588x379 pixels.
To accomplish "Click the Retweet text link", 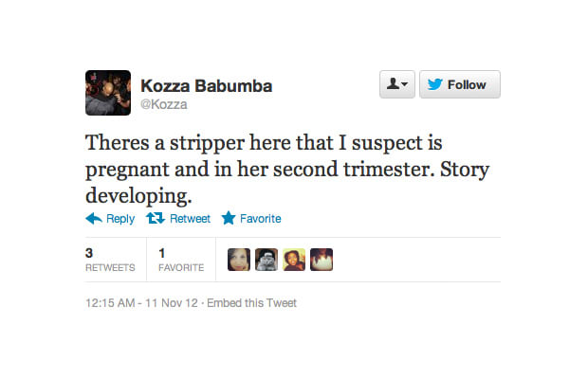I will pos(190,219).
